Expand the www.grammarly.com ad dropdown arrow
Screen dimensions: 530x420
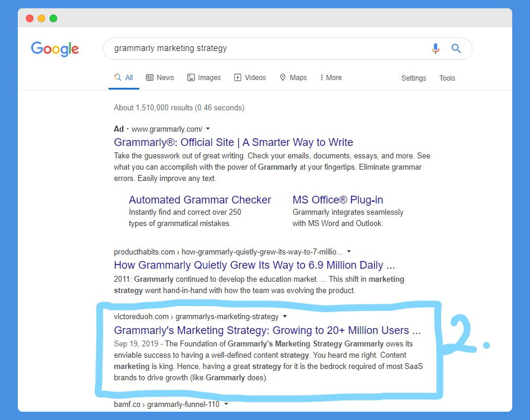point(208,129)
